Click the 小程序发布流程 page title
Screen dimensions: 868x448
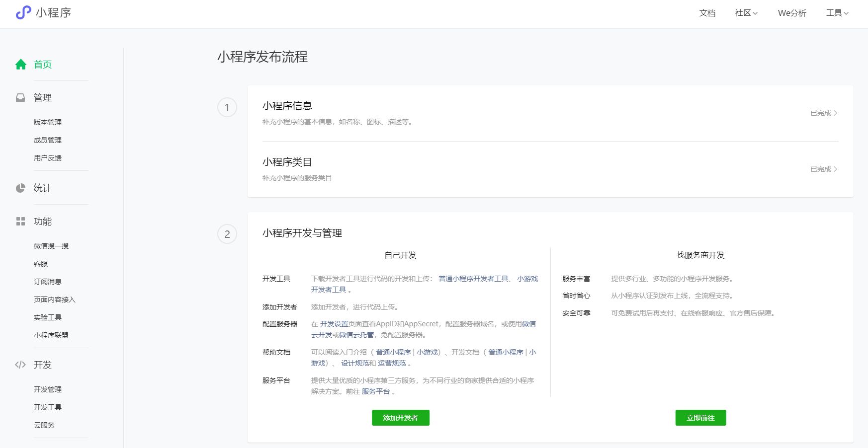[262, 57]
